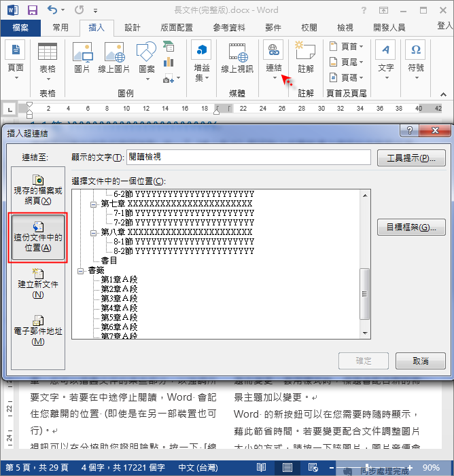Collapse the ribbon with the caret
This screenshot has height=476, width=454.
pos(443,94)
